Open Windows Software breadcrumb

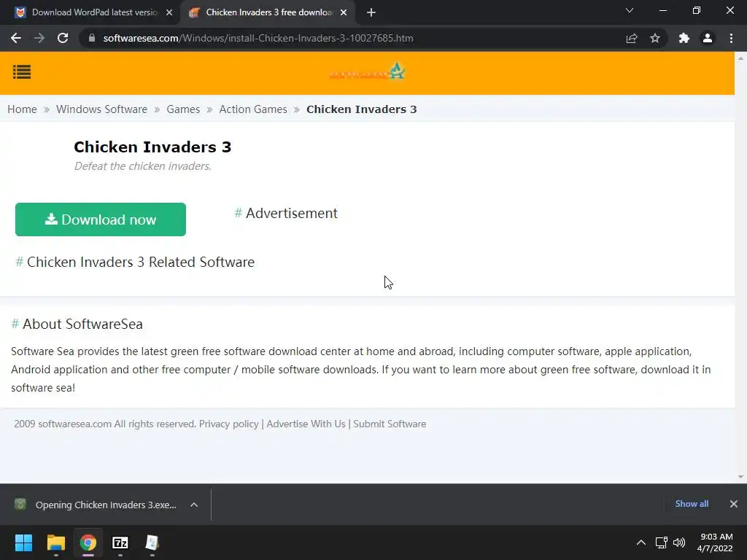click(101, 109)
